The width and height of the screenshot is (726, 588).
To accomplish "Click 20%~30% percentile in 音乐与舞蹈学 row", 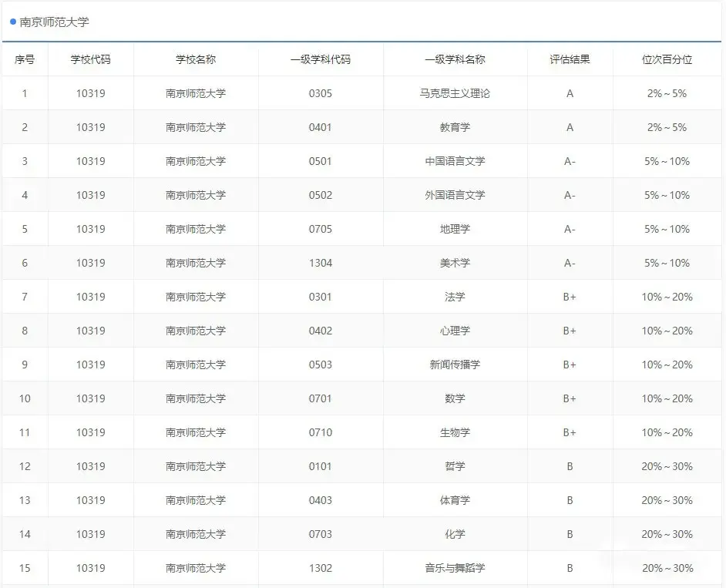I will coord(667,568).
